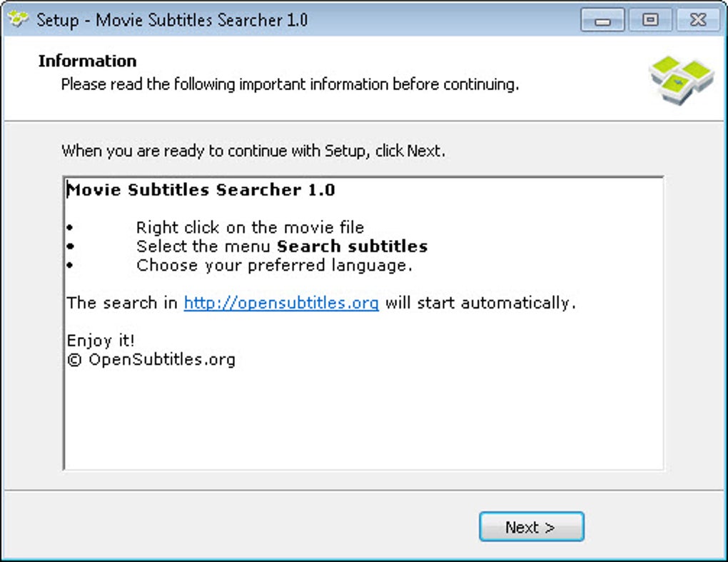Click the line 'Right click on the movie file'

coord(250,228)
